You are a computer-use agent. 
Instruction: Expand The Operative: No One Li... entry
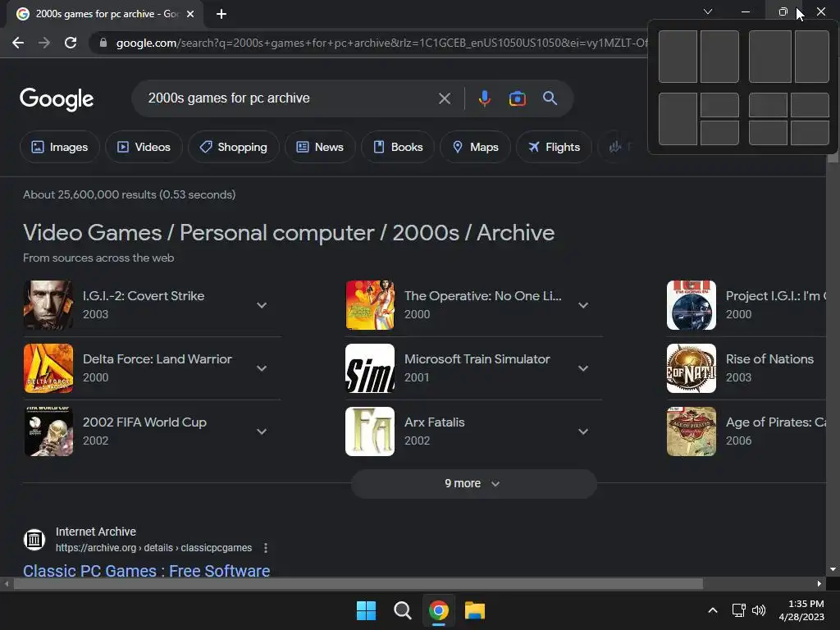tap(583, 305)
